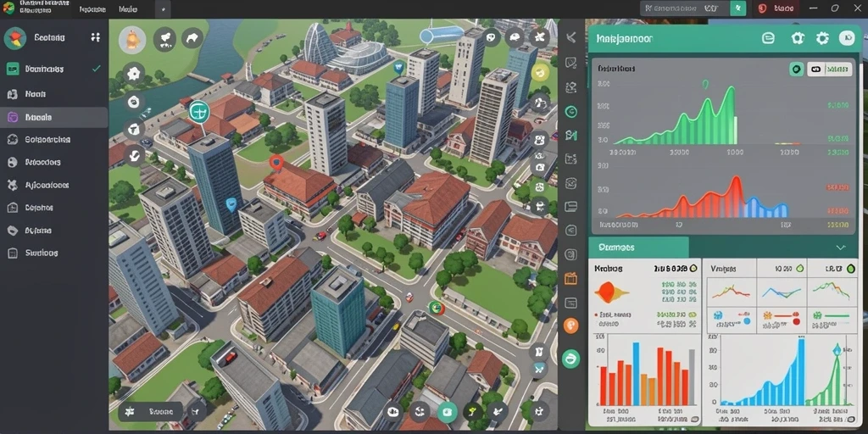Select the sidebar row with green square icon

[53, 70]
